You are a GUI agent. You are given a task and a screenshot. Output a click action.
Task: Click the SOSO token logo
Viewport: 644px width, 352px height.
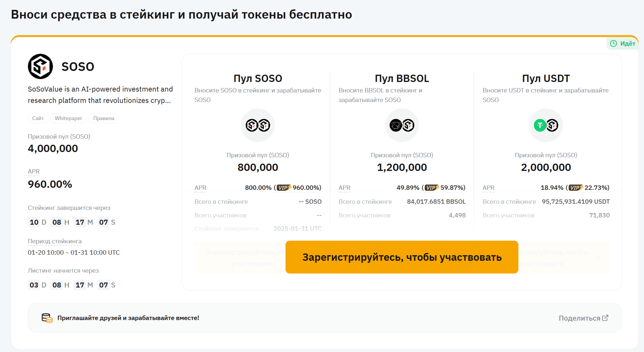coord(40,66)
